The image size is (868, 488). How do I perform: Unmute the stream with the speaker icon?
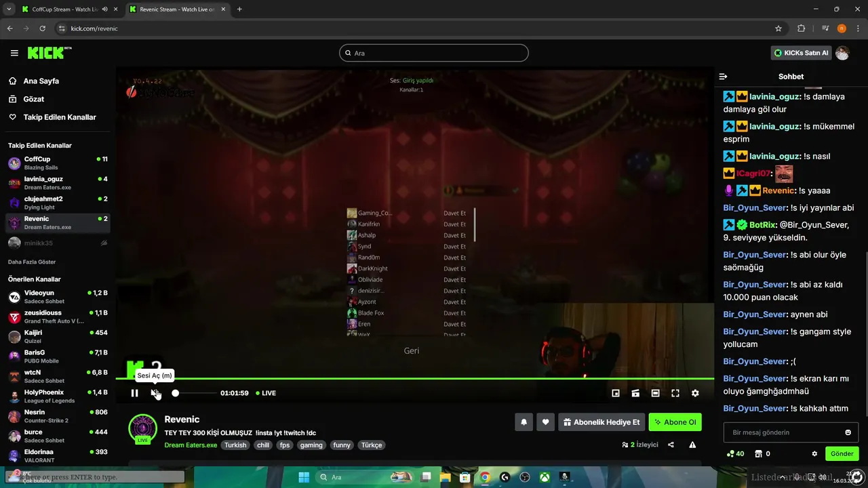[x=155, y=393]
